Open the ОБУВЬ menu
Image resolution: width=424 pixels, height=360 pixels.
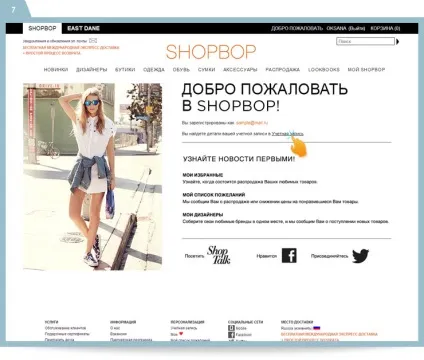(181, 70)
